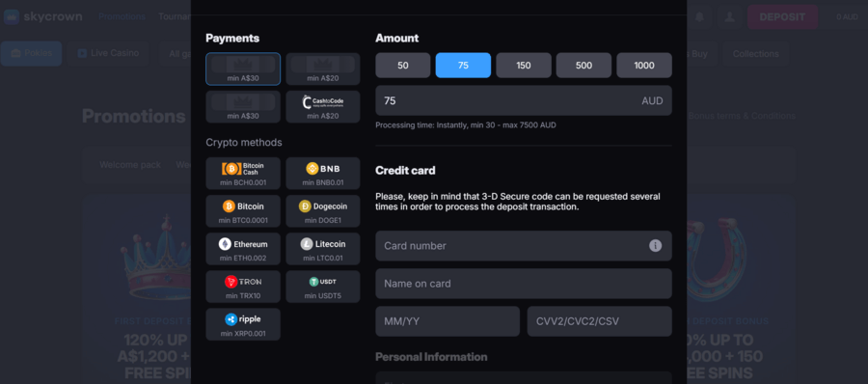Select ripple crypto method

pos(243,324)
